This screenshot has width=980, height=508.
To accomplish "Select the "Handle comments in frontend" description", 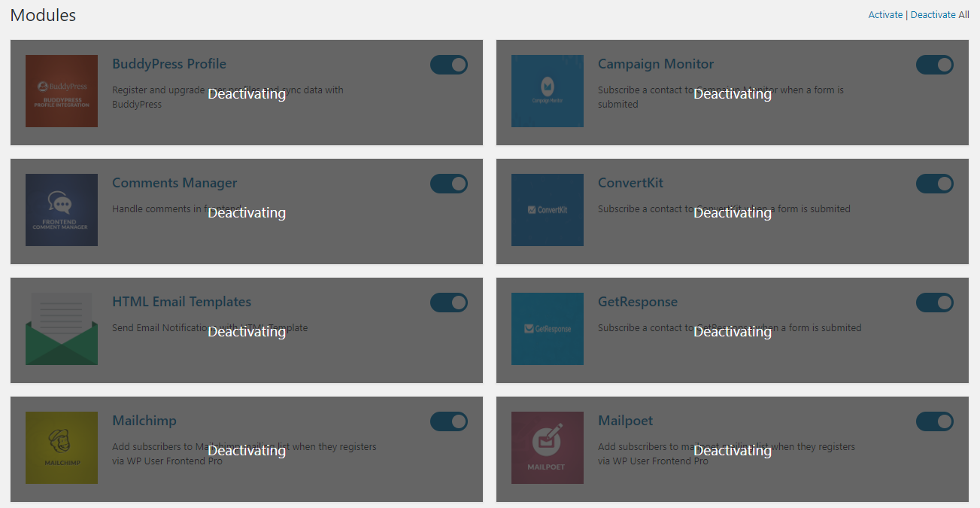I will point(177,208).
